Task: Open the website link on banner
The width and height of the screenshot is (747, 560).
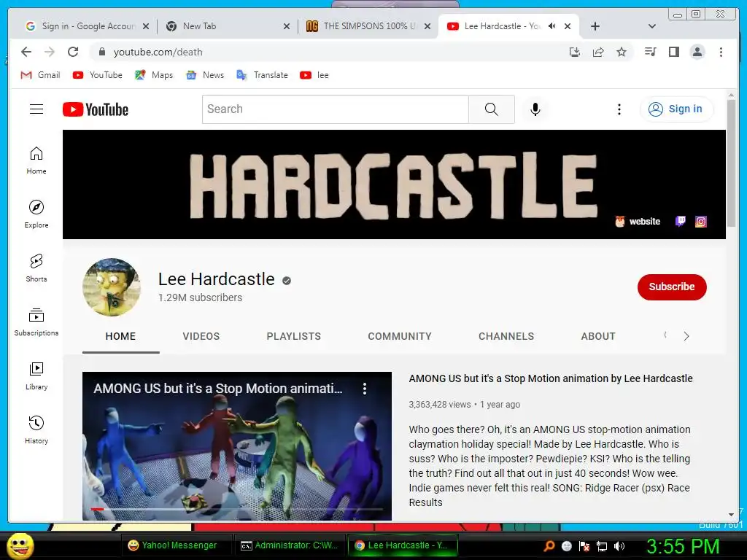Action: (x=638, y=222)
